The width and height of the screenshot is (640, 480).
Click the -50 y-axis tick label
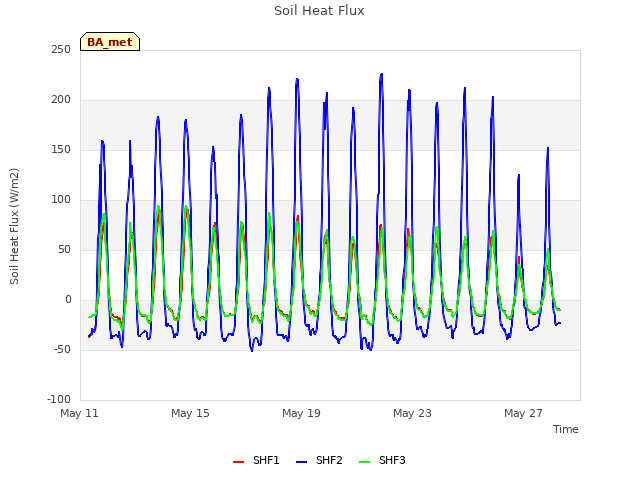(x=62, y=350)
